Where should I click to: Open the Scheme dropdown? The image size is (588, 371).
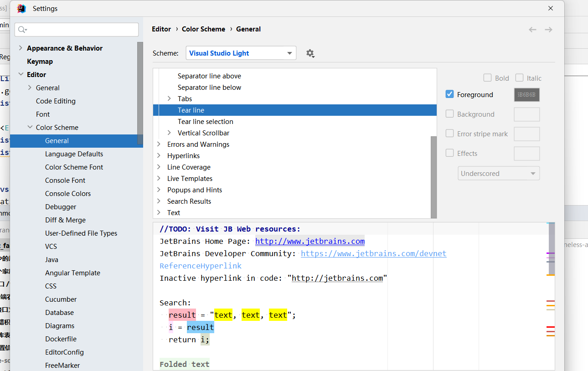241,53
